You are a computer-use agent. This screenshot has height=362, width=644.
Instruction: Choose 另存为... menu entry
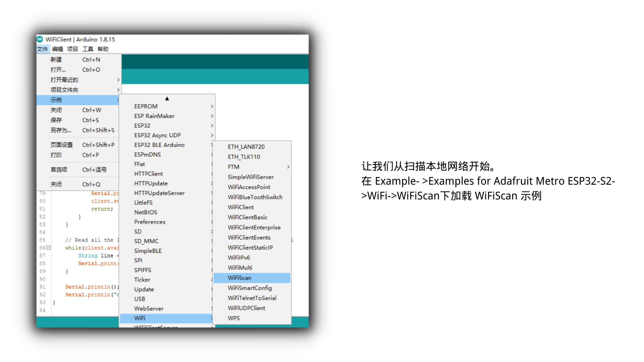coord(78,130)
